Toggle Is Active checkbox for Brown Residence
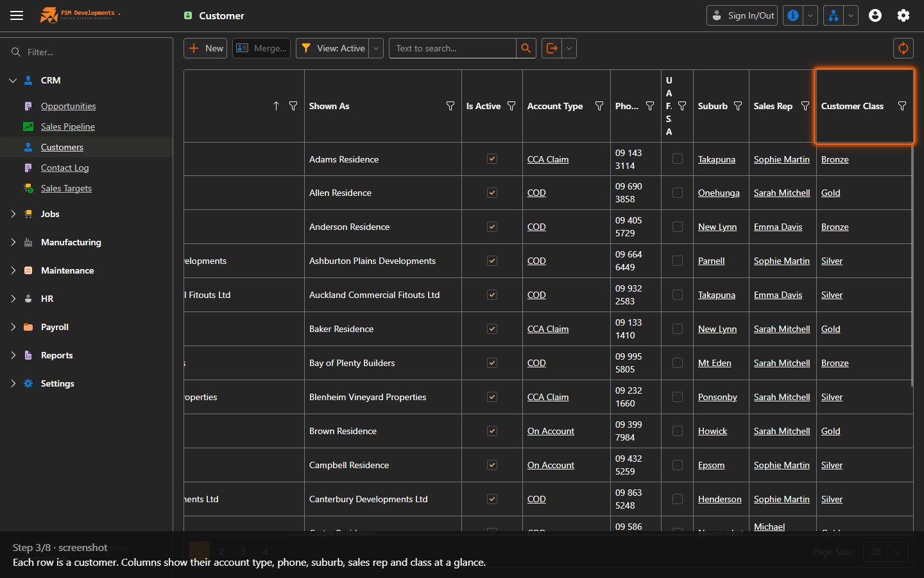This screenshot has height=578, width=924. point(492,431)
